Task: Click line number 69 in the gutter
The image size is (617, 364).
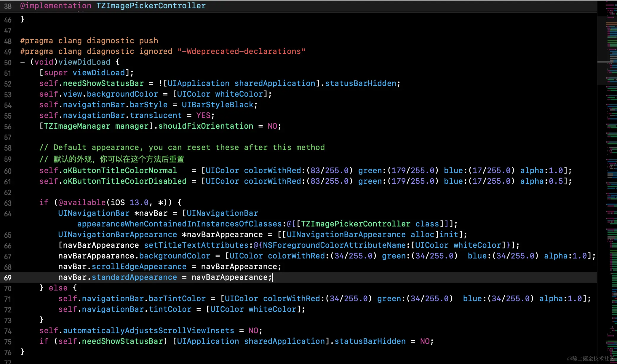Action: point(8,278)
